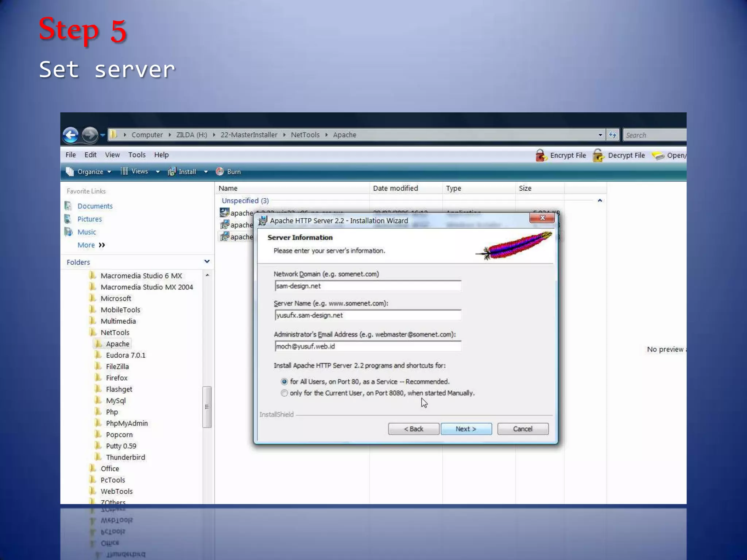Close the Apache Installation Wizard dialog
The width and height of the screenshot is (747, 560).
click(542, 218)
